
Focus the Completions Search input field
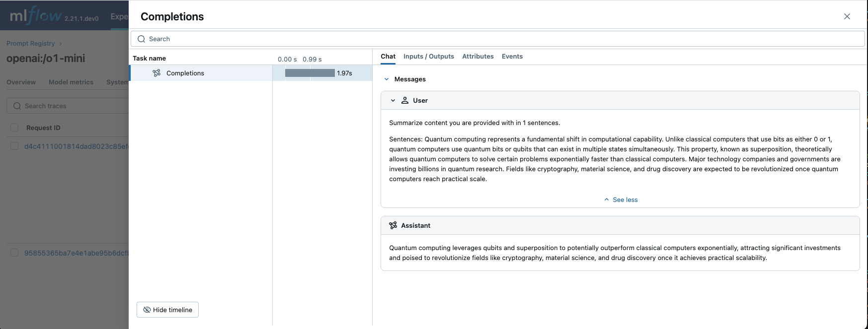point(497,39)
